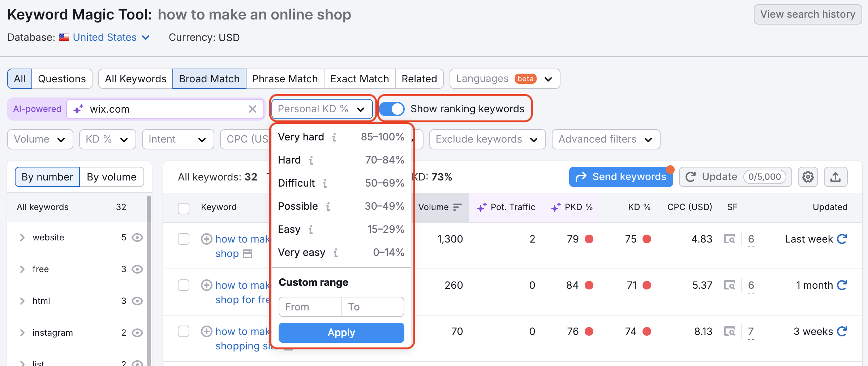The width and height of the screenshot is (868, 366).
Task: Refresh the 3 weeks updated keyword
Action: [x=842, y=331]
